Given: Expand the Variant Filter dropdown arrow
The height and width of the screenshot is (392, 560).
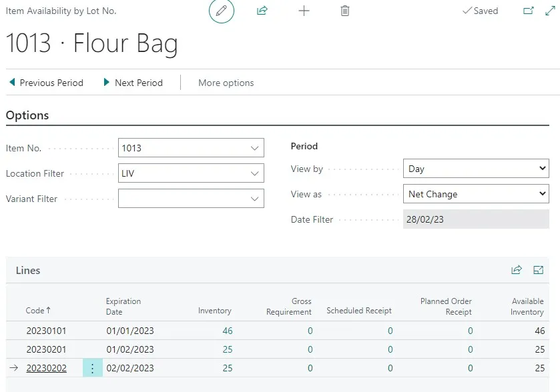Looking at the screenshot, I should 255,199.
